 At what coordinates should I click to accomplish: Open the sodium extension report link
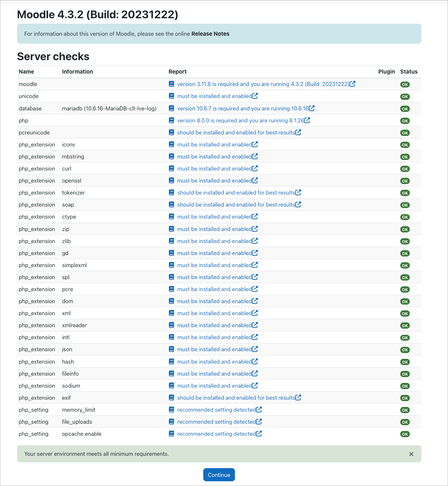click(x=214, y=386)
